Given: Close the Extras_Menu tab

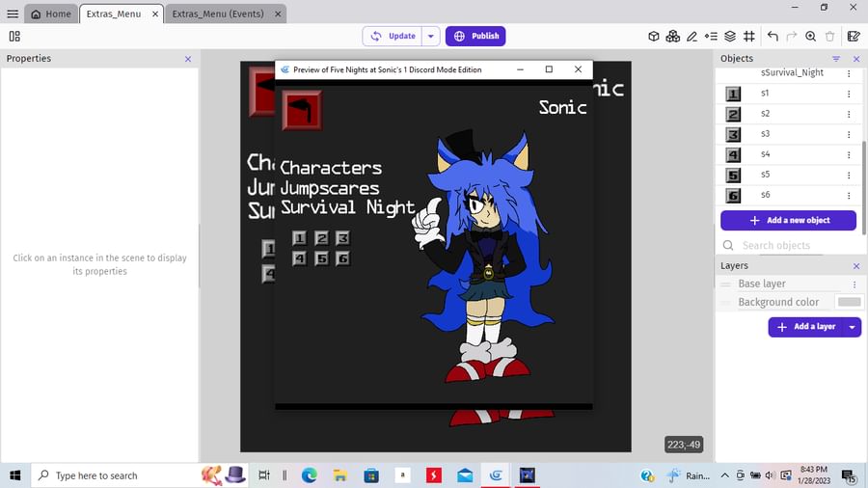Looking at the screenshot, I should (155, 14).
